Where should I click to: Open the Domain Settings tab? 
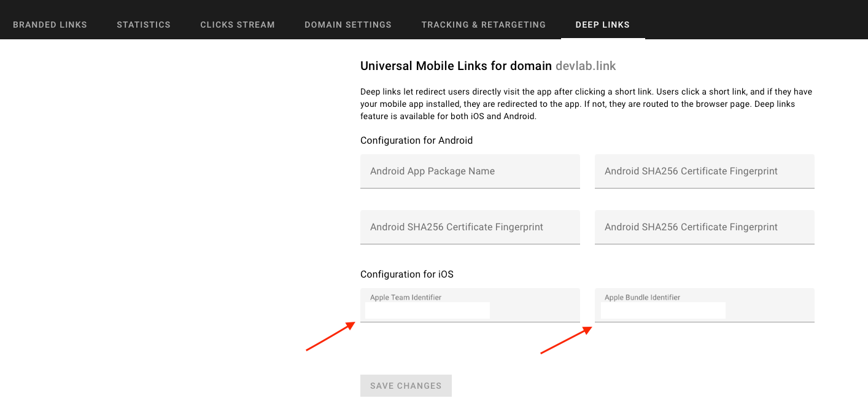tap(347, 25)
